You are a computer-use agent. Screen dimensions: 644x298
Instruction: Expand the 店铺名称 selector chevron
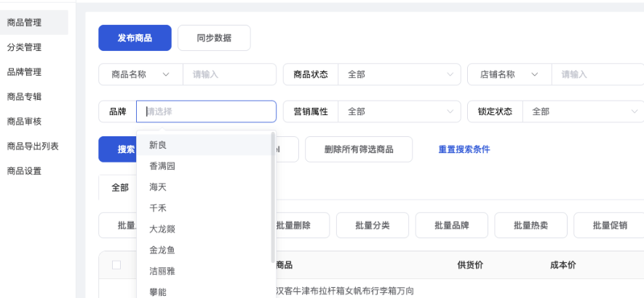pos(535,74)
